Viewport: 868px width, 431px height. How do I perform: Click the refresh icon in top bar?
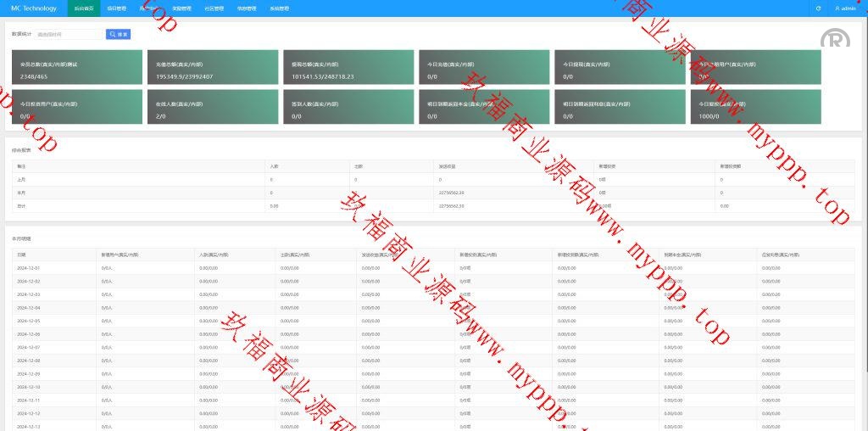[x=818, y=8]
